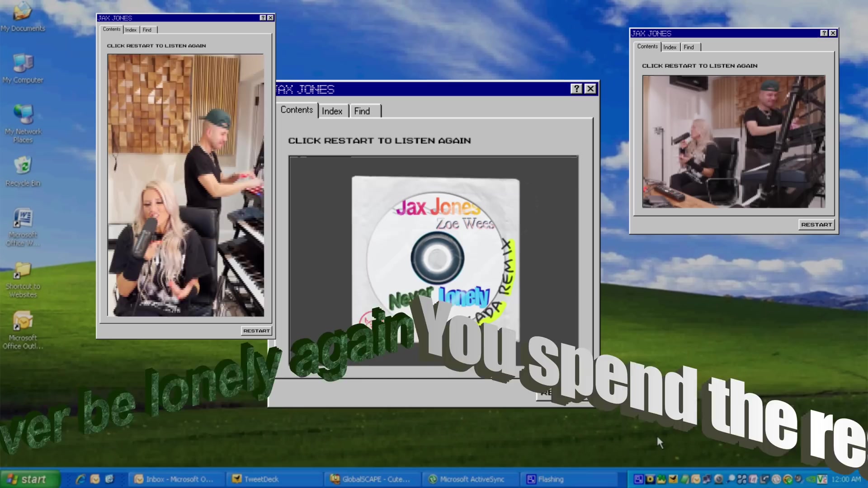Click RESTART in the left video window
The width and height of the screenshot is (868, 488).
pyautogui.click(x=256, y=331)
